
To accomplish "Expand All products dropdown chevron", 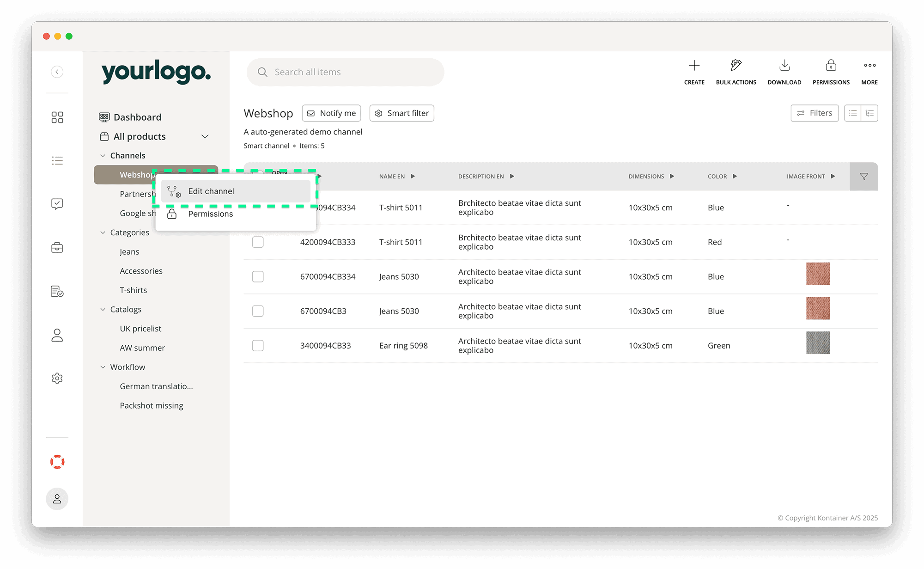I will coord(205,136).
